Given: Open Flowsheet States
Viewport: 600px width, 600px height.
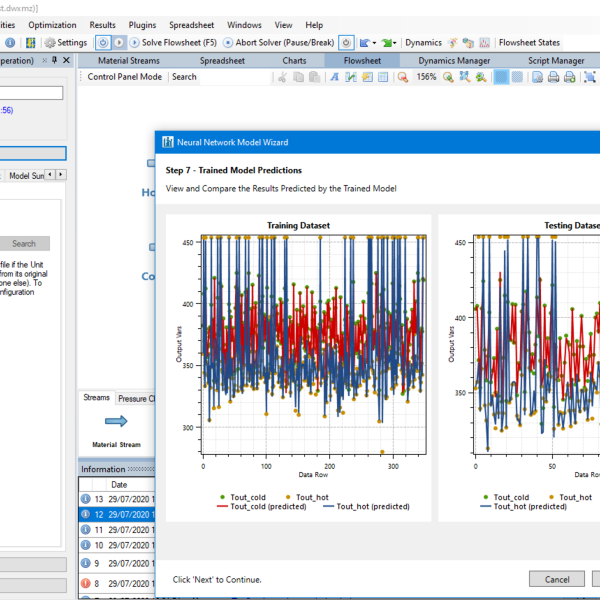Looking at the screenshot, I should point(529,42).
